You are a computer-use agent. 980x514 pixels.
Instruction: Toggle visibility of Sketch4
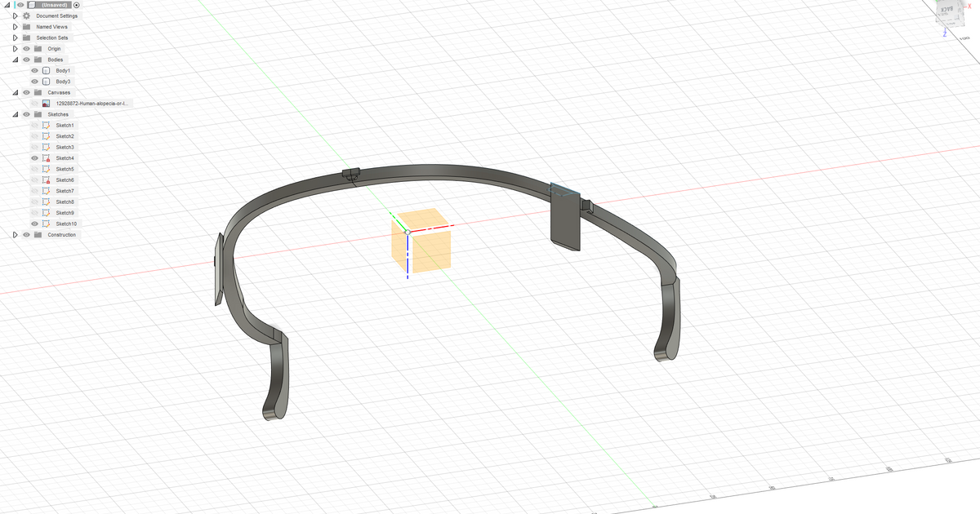click(x=34, y=158)
